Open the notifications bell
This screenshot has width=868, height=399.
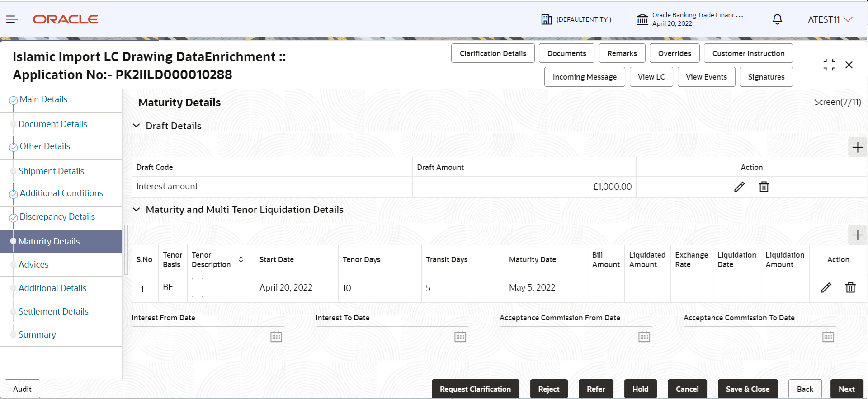(777, 19)
